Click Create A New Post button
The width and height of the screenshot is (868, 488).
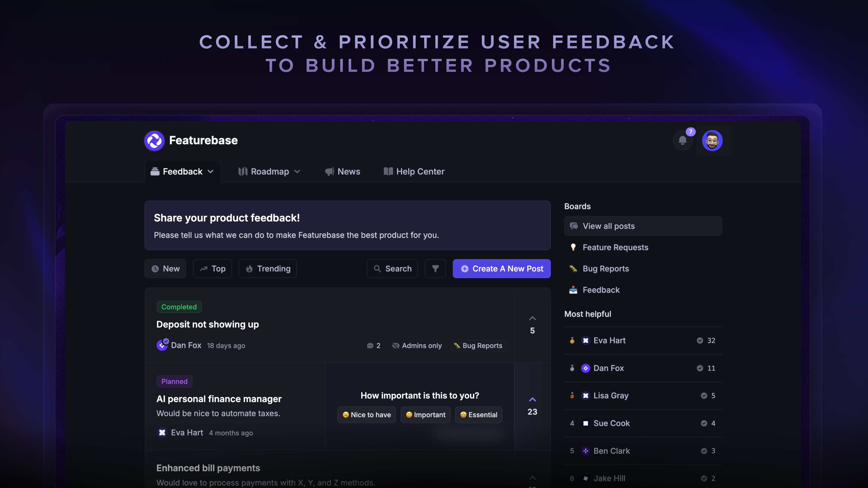501,268
